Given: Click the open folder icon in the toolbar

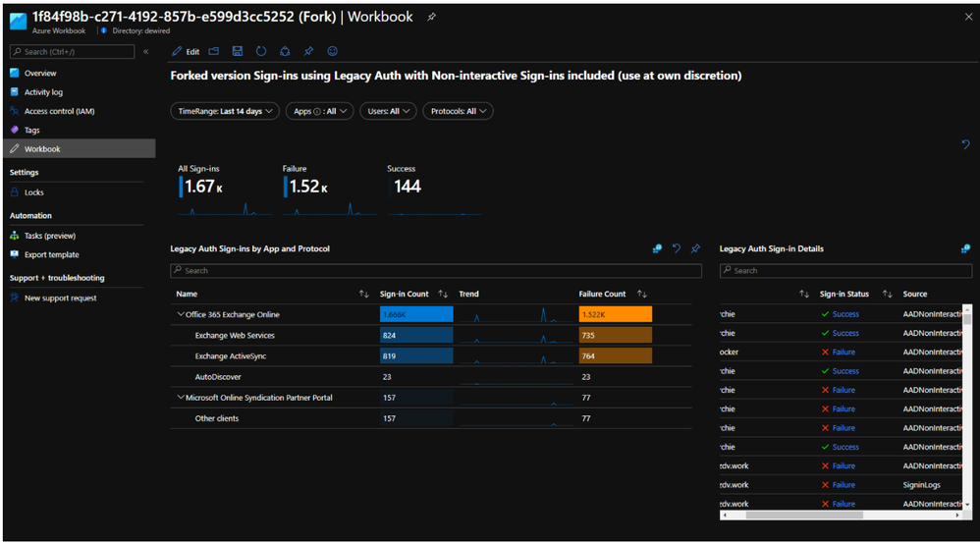Looking at the screenshot, I should [214, 51].
